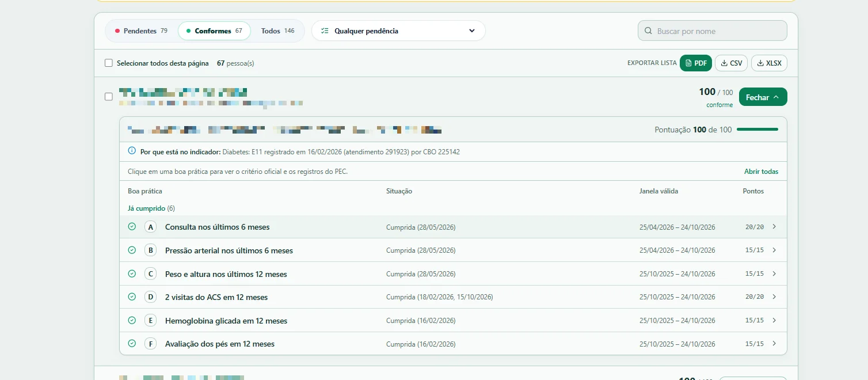The image size is (868, 380).
Task: Switch to the Todos tab
Action: coord(277,31)
